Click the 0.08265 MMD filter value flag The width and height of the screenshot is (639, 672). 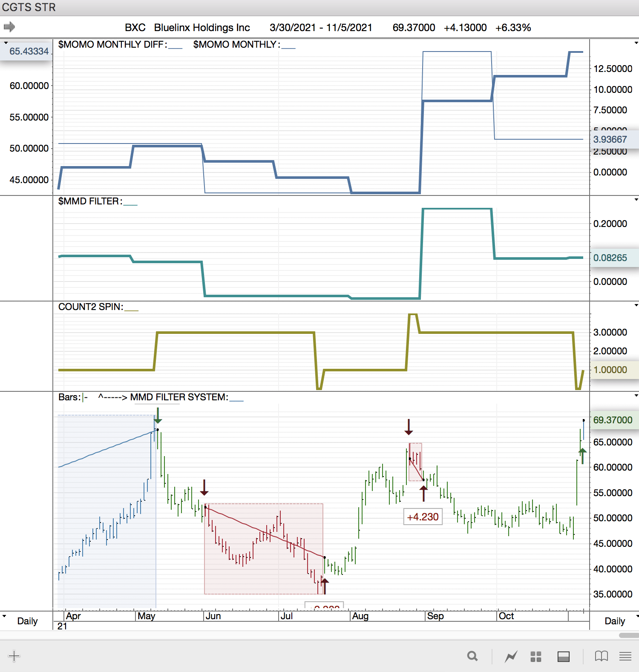click(613, 258)
